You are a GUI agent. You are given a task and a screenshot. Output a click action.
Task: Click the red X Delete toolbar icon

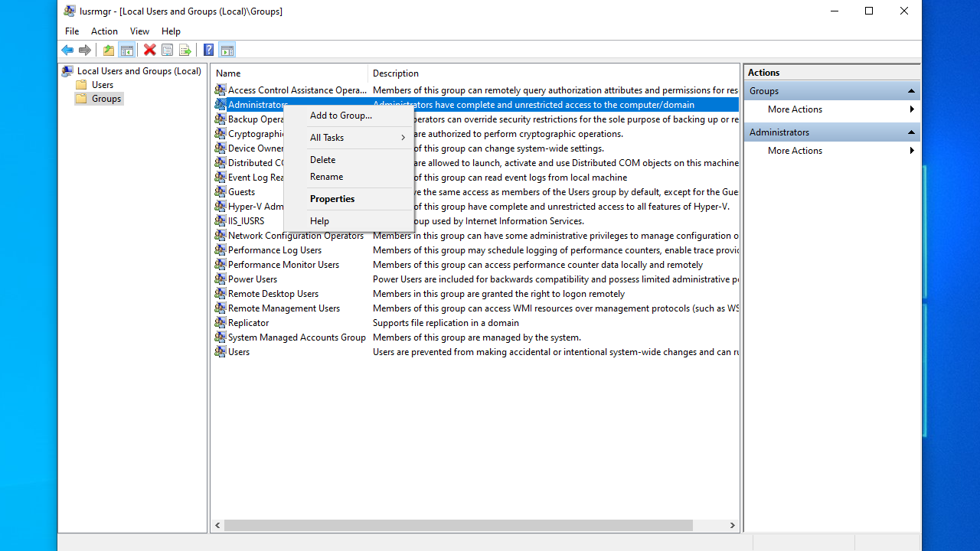pos(149,51)
